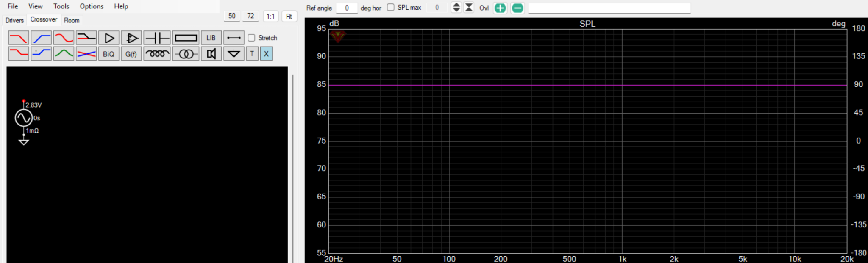868x263 pixels.
Task: Click the overlay name text field
Action: pos(609,8)
